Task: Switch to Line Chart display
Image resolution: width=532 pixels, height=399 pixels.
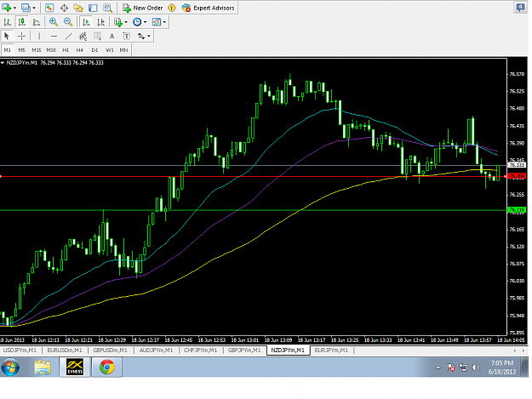Action: [x=37, y=22]
